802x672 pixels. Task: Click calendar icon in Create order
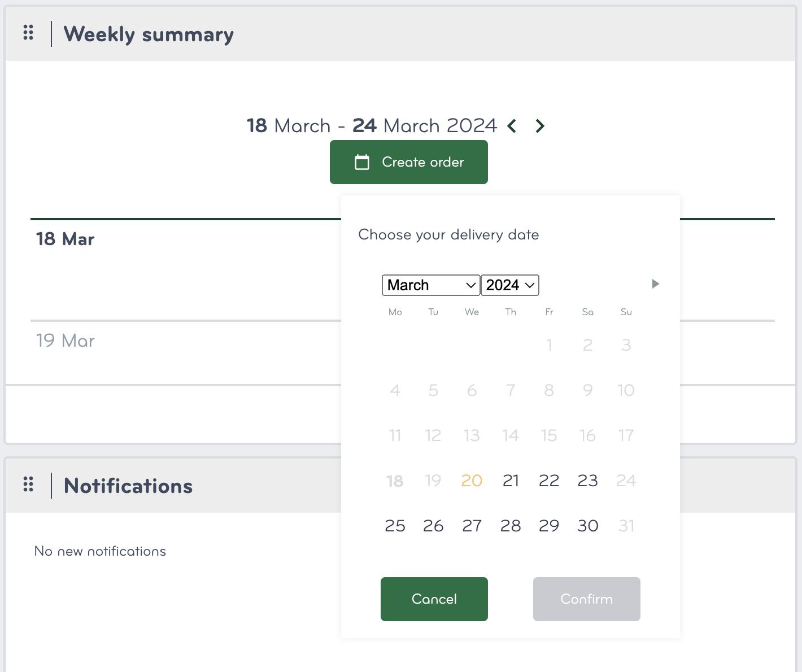click(x=361, y=163)
